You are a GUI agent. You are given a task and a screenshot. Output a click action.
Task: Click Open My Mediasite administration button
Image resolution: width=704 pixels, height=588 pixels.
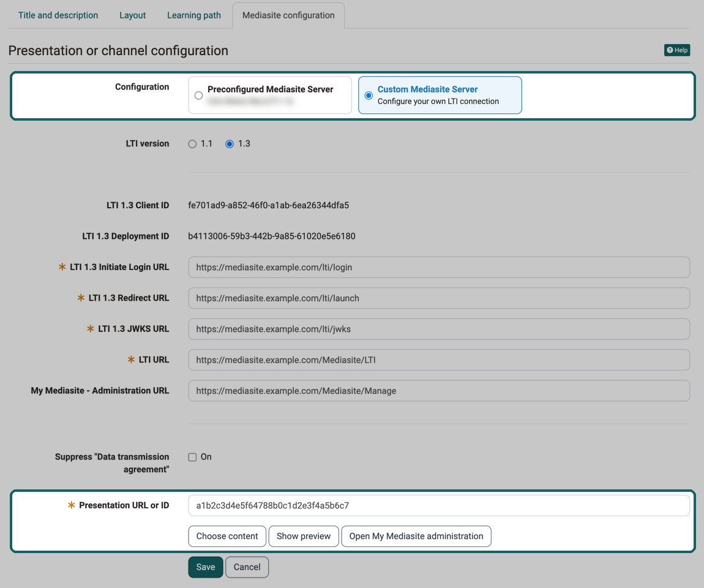pyautogui.click(x=416, y=537)
